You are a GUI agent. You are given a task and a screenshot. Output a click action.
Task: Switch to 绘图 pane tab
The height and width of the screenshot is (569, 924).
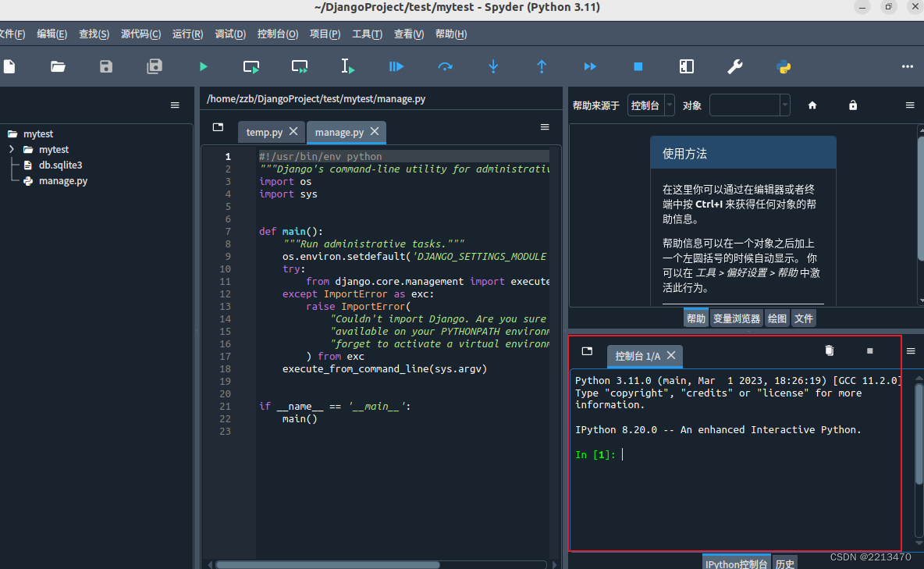pyautogui.click(x=777, y=318)
